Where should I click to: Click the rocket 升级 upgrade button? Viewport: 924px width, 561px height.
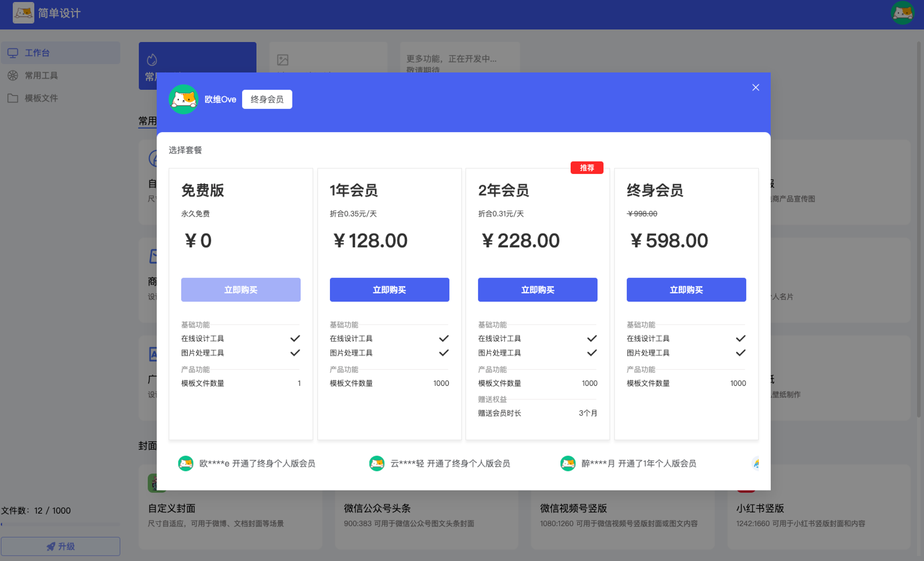click(x=61, y=546)
